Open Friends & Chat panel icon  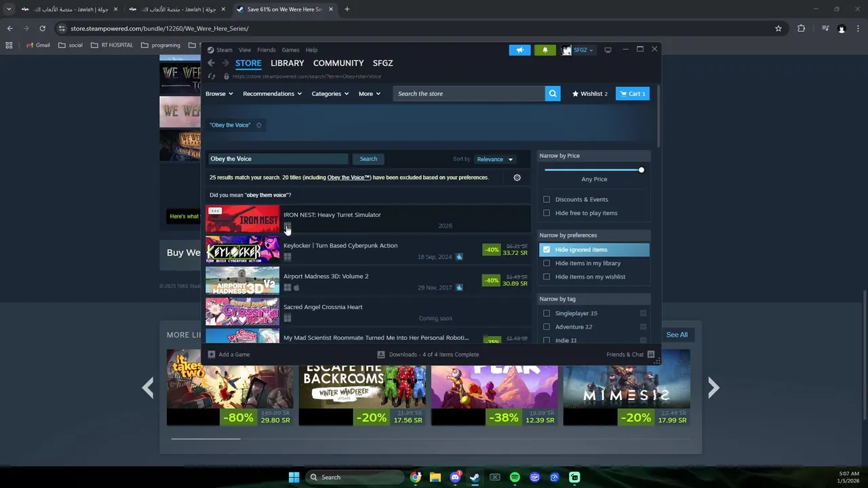(651, 354)
